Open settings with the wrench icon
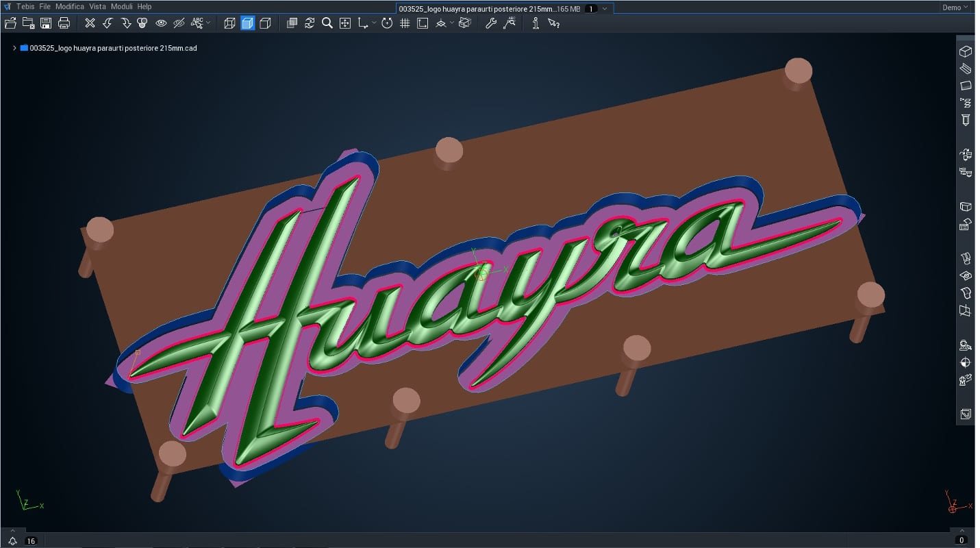This screenshot has height=548, width=980. point(491,23)
